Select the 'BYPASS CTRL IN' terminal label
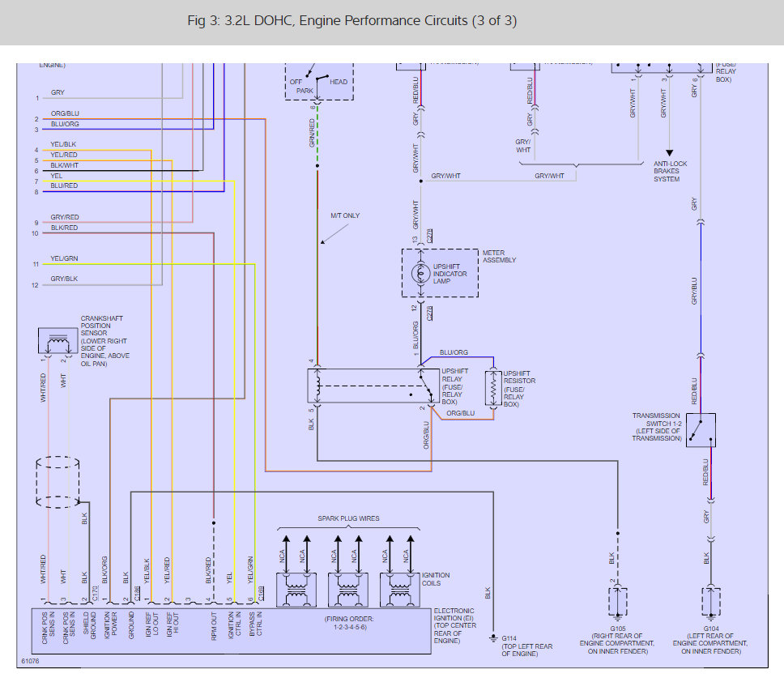 [255, 624]
